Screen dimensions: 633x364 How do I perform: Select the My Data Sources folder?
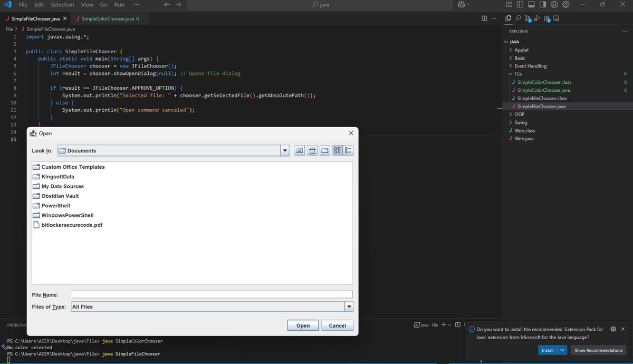coord(58,186)
